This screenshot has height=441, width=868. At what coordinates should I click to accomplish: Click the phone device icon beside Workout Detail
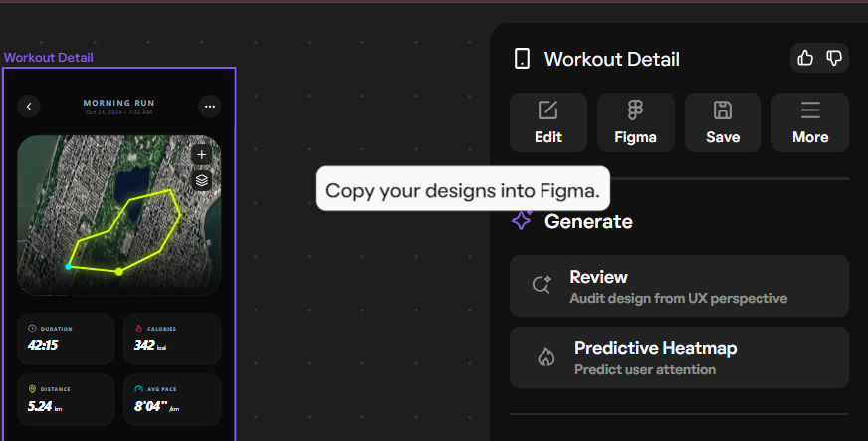coord(522,59)
